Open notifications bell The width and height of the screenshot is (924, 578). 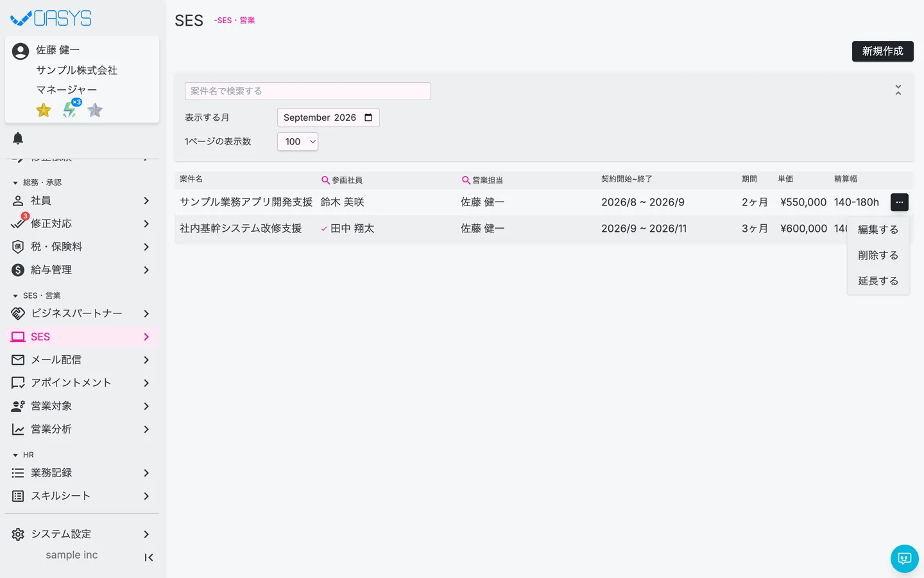point(18,138)
